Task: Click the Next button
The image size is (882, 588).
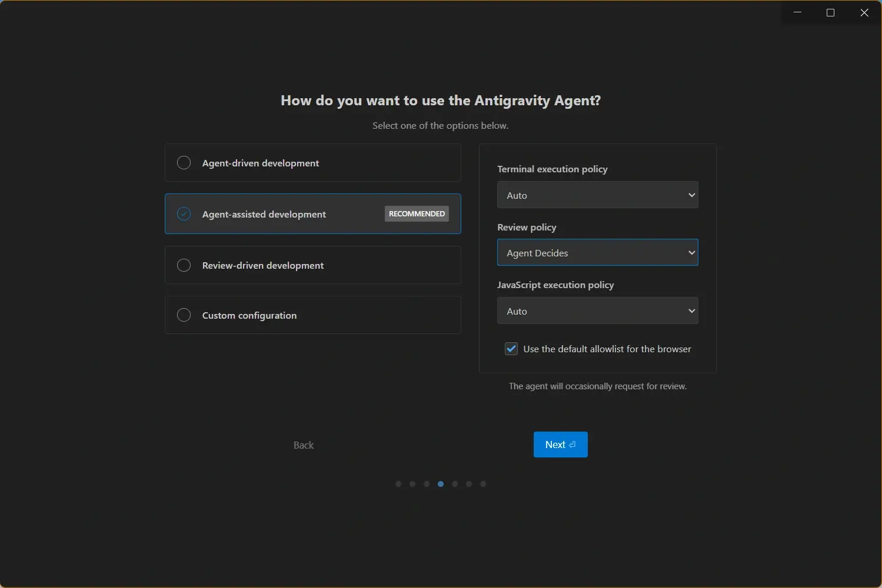Action: (x=560, y=445)
